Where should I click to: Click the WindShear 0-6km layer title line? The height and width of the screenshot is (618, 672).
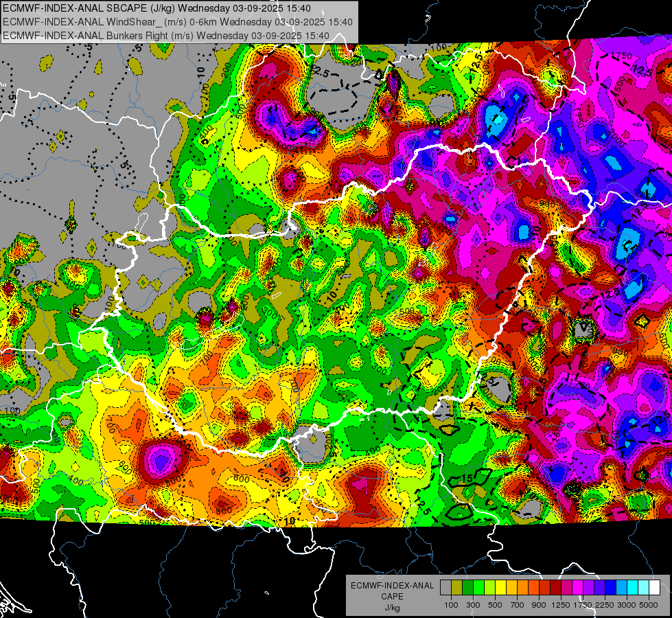click(178, 22)
